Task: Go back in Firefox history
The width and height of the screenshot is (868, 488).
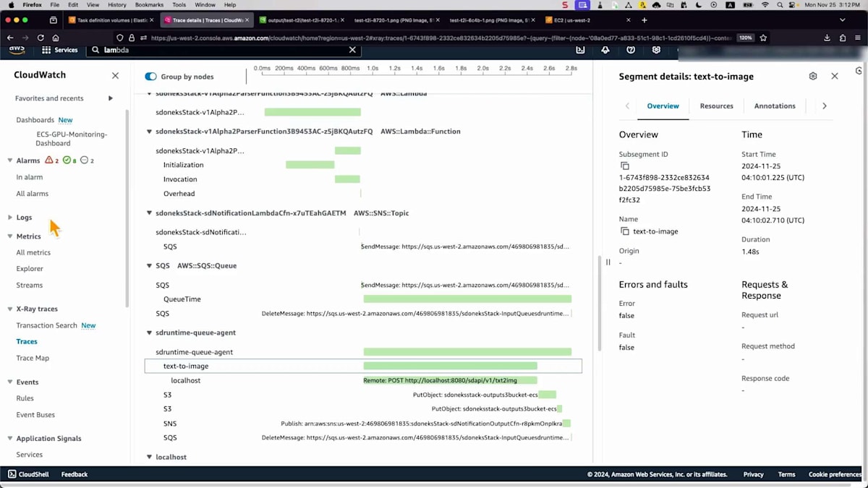Action: pyautogui.click(x=10, y=38)
